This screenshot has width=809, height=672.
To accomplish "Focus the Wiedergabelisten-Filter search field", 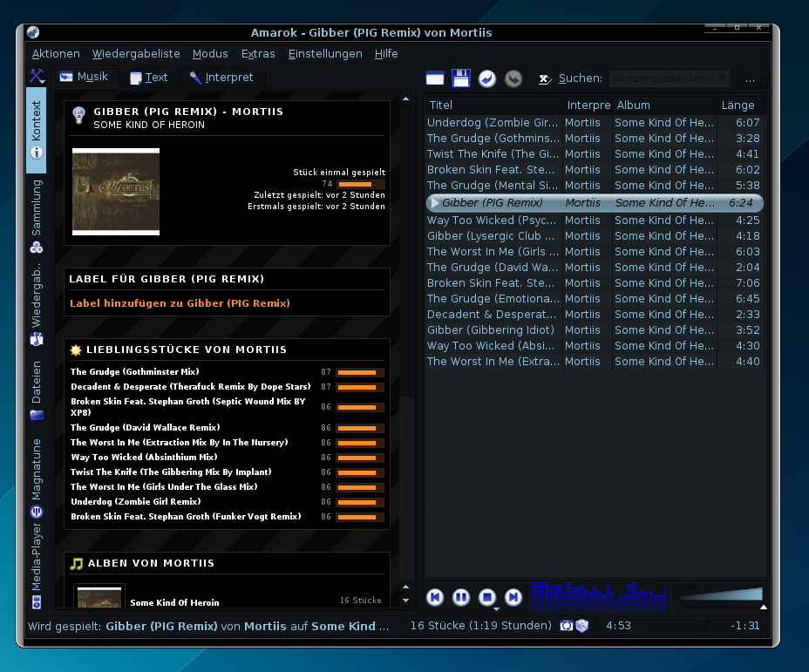I will [x=670, y=78].
